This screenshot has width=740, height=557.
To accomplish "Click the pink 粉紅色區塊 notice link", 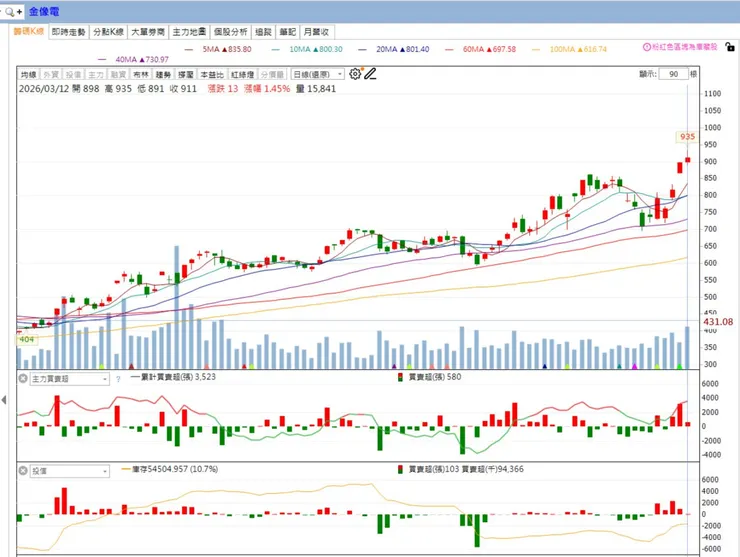I will point(685,47).
